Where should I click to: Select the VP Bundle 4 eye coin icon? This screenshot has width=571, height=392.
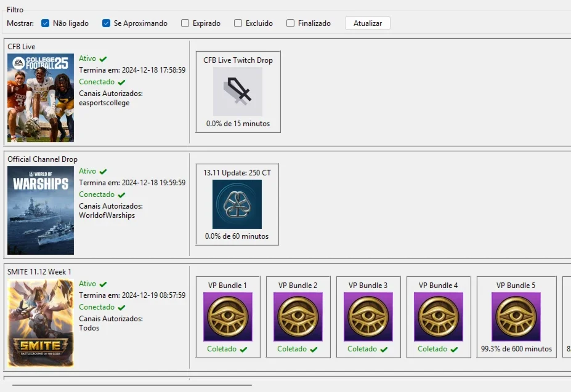click(x=439, y=317)
